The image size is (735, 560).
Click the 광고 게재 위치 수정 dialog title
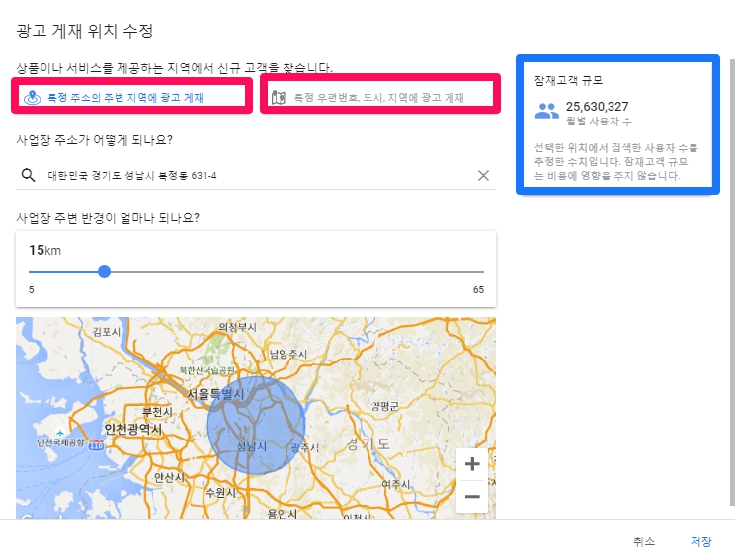pyautogui.click(x=85, y=31)
